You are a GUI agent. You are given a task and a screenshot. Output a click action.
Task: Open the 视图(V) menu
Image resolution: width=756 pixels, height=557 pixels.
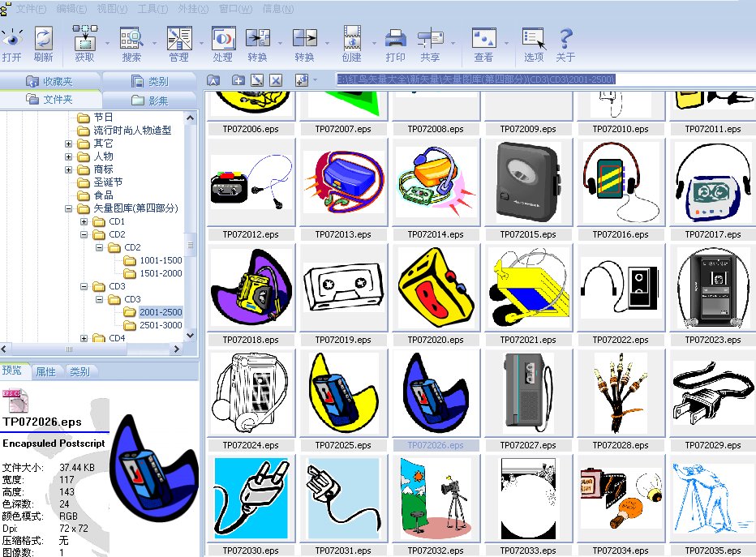112,9
